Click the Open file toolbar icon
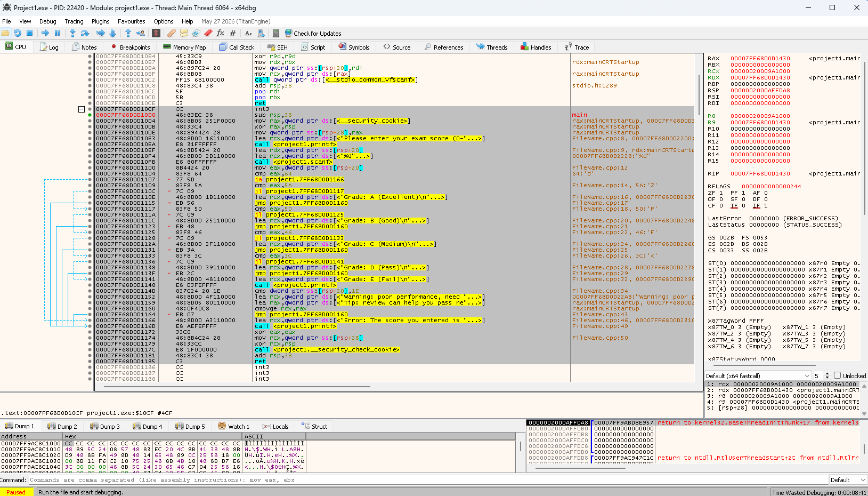 click(5, 33)
